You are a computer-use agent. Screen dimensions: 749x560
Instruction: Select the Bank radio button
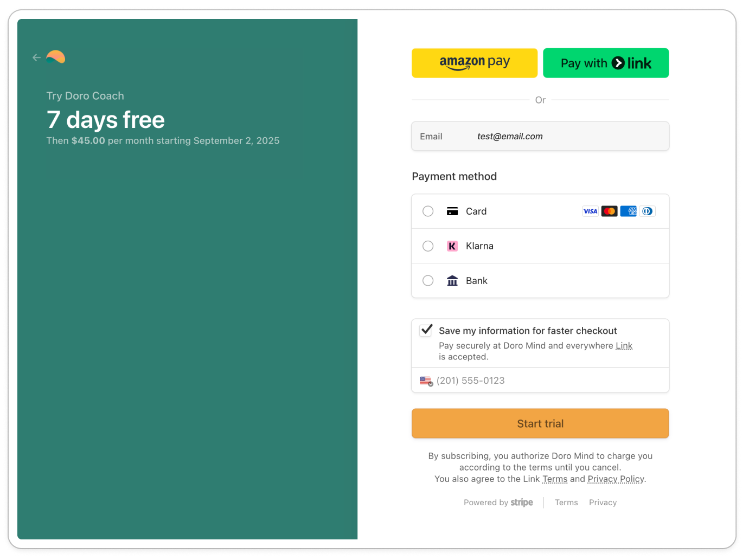pos(428,281)
